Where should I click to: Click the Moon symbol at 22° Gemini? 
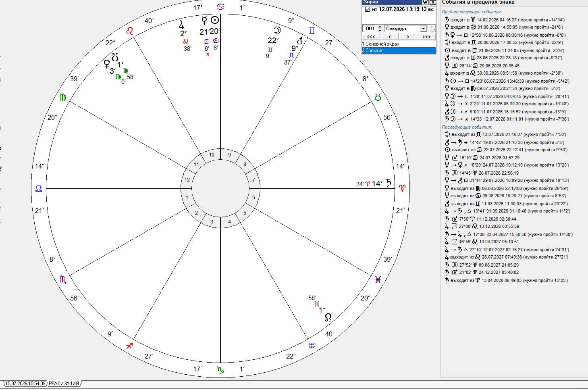[277, 30]
